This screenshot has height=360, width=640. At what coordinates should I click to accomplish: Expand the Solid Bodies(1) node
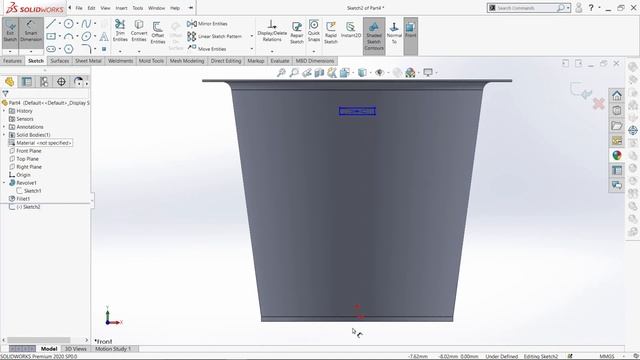pos(4,135)
